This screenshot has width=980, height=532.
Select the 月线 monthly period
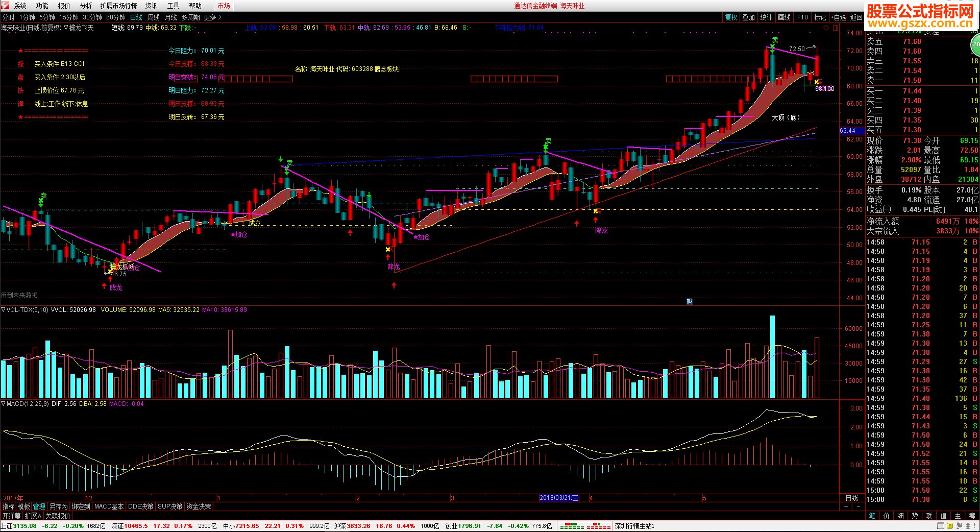[x=170, y=17]
